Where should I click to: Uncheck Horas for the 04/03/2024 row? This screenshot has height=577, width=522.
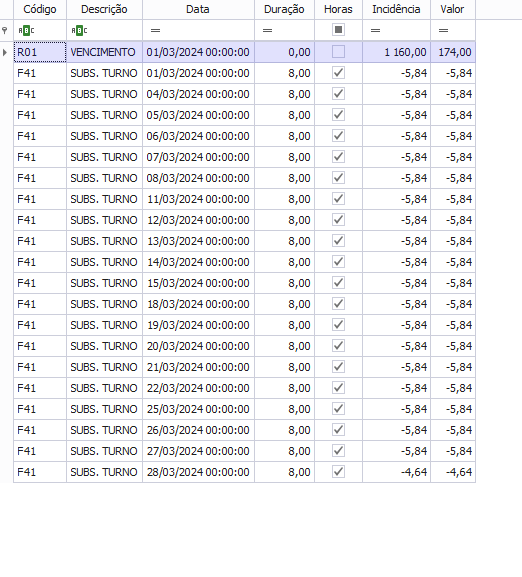coord(338,94)
